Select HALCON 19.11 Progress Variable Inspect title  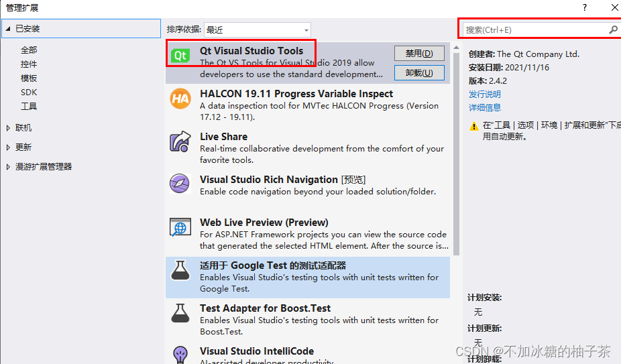click(x=296, y=94)
